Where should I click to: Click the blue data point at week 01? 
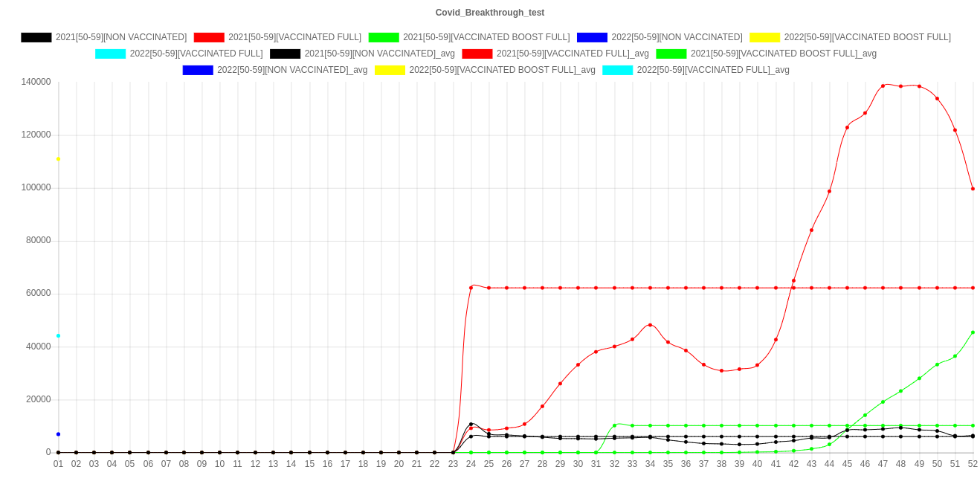pyautogui.click(x=58, y=434)
